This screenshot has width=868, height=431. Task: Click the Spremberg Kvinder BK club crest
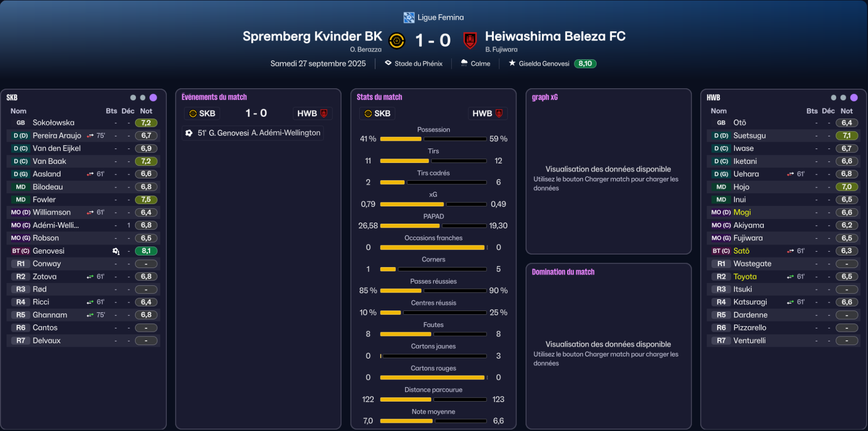[396, 41]
